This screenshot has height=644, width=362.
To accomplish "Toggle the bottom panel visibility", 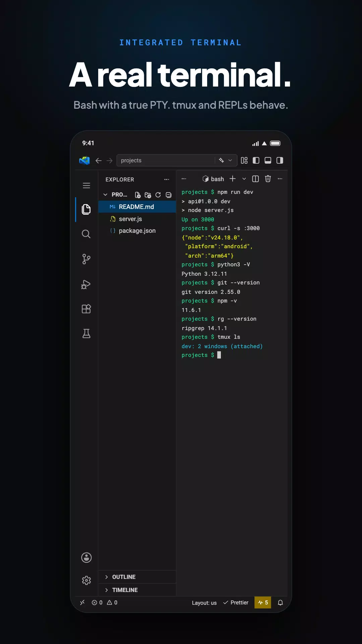I will pyautogui.click(x=268, y=160).
